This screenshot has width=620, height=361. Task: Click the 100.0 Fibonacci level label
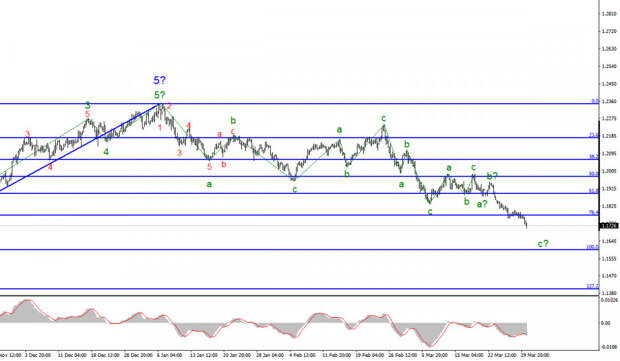click(592, 247)
